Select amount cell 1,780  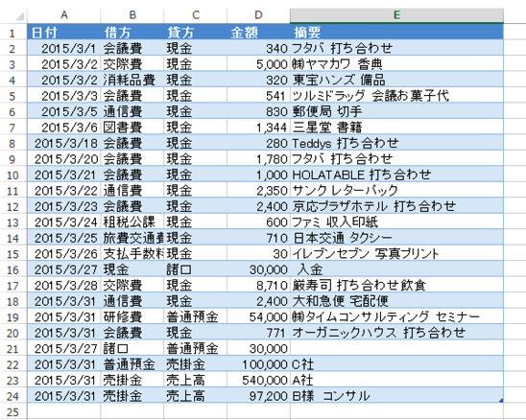click(258, 159)
